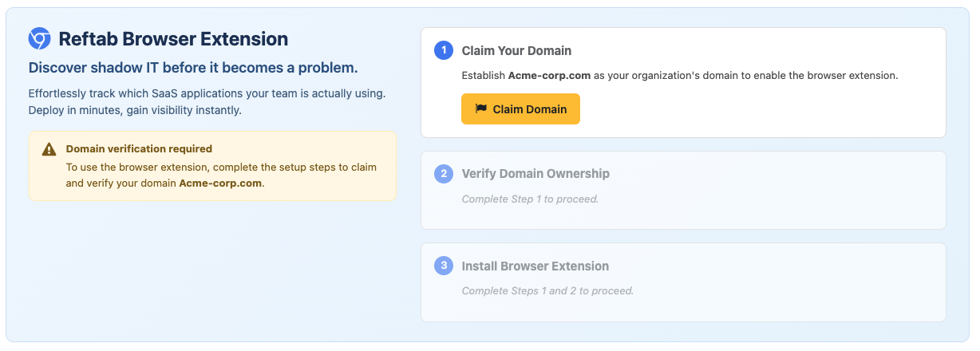Click Acme-corp.com in the yellow warning box
The image size is (980, 351).
point(220,183)
